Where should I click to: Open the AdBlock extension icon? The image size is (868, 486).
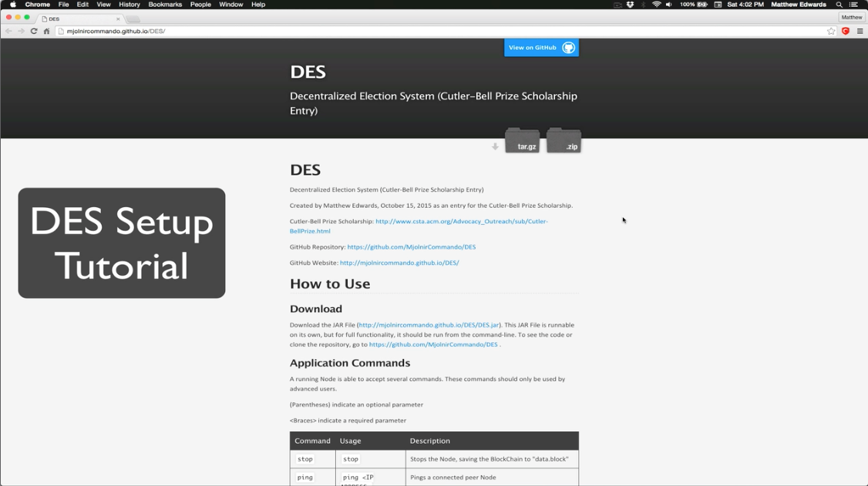pyautogui.click(x=845, y=31)
